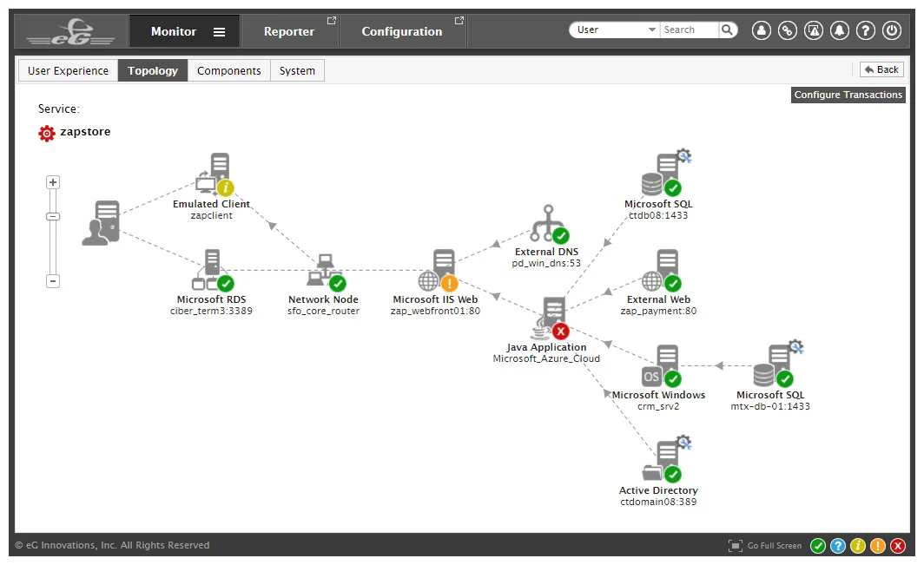Select the end-user node icon at the topology start
This screenshot has height=565, width=924.
pyautogui.click(x=102, y=223)
